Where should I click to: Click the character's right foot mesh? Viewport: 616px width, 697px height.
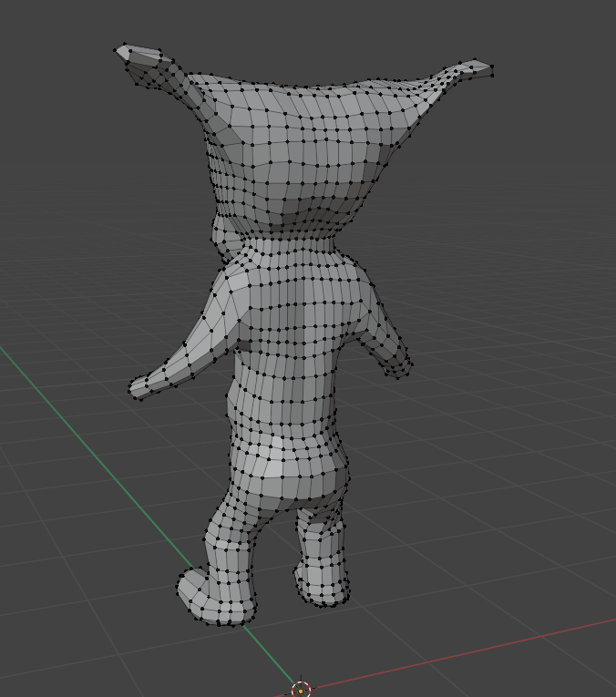(x=323, y=585)
